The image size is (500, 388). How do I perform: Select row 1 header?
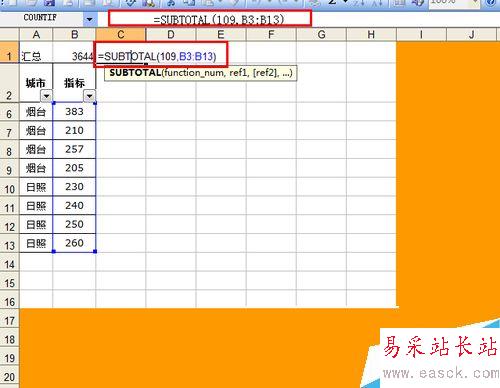tap(10, 53)
